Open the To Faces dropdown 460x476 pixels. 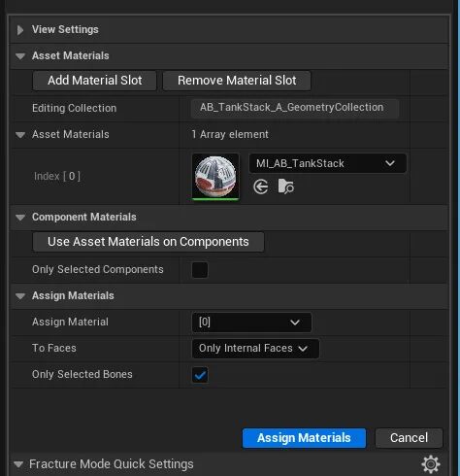255,349
